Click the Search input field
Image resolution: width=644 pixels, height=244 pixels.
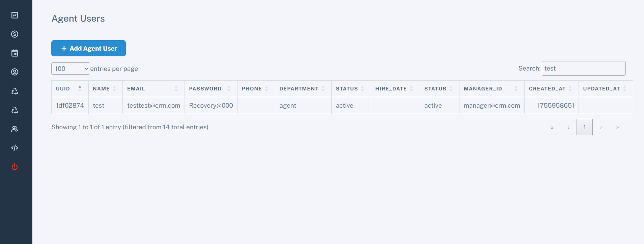click(583, 69)
